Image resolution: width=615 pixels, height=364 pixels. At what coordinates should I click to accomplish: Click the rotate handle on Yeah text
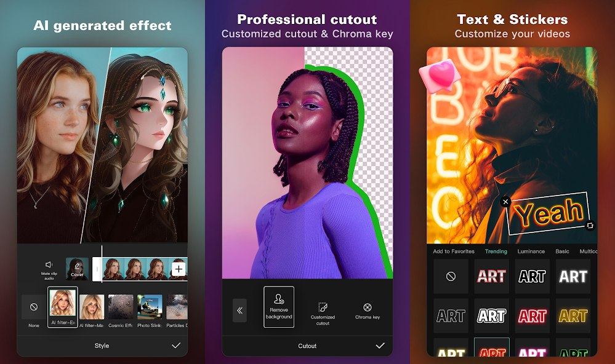[x=590, y=226]
